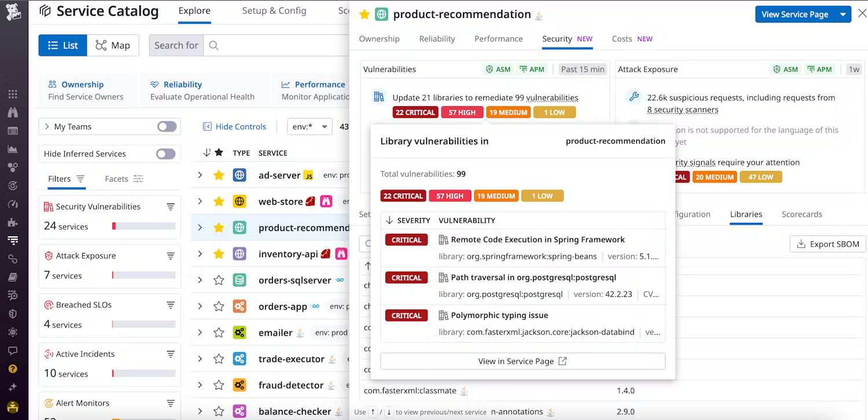Click the magnifier icon in the search bar
868x420 pixels.
coord(214,45)
